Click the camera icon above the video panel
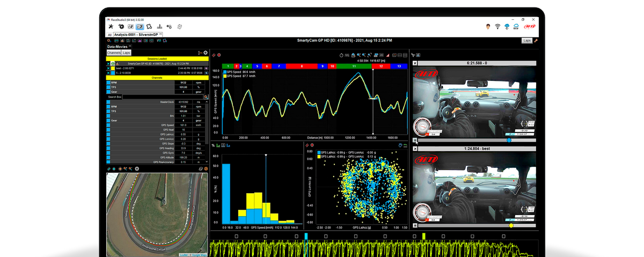 418,55
